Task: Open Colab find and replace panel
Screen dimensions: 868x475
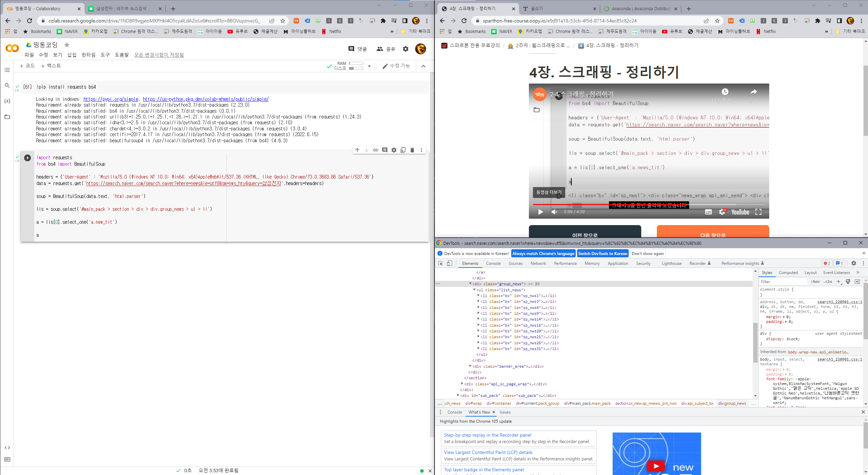Action: (x=7, y=86)
